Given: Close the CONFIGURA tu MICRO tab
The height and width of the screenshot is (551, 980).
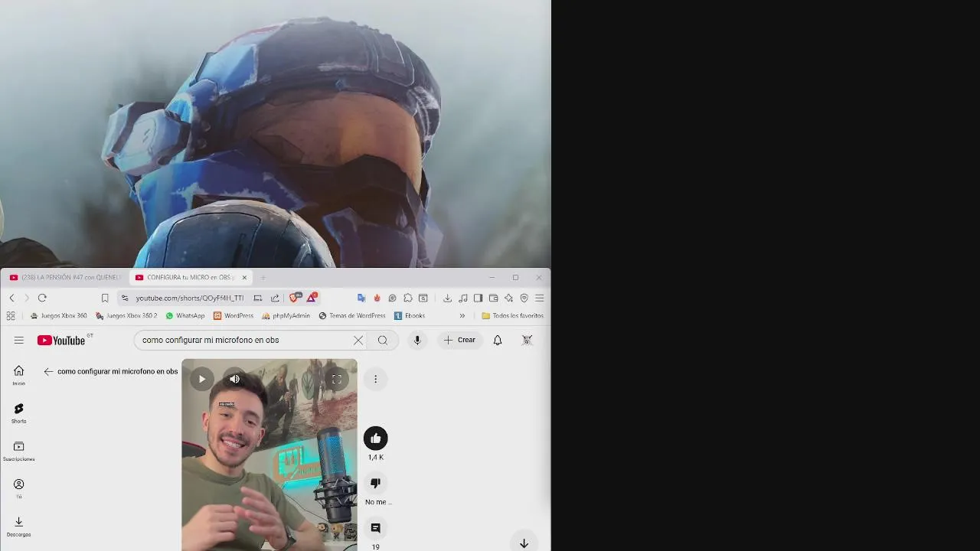Looking at the screenshot, I should click(244, 277).
